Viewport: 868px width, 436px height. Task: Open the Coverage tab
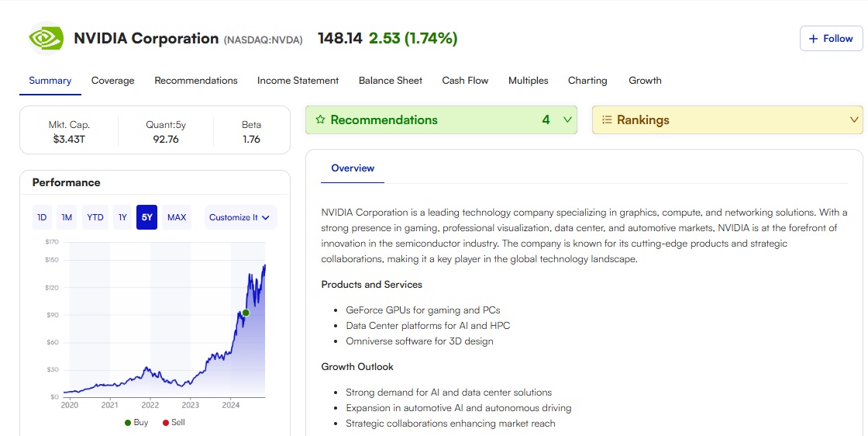[113, 81]
